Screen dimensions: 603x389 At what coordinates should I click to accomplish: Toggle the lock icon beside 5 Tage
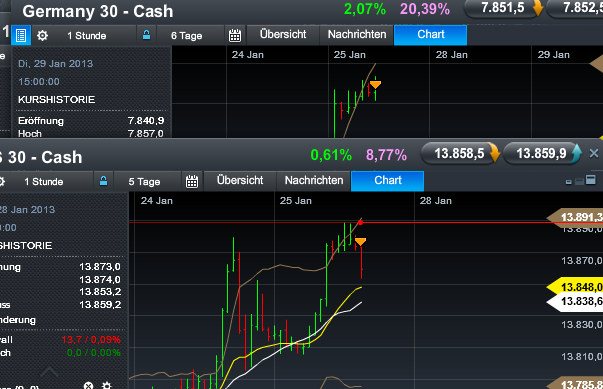103,181
